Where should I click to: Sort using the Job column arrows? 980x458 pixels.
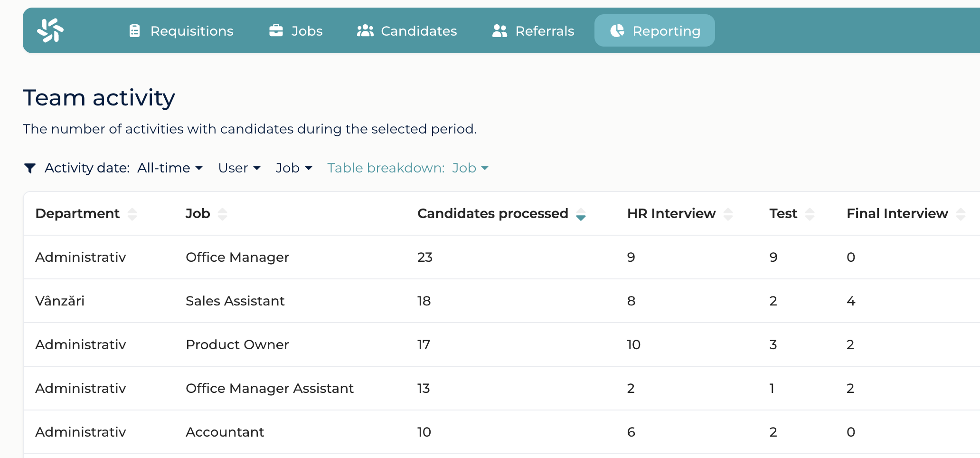(222, 214)
